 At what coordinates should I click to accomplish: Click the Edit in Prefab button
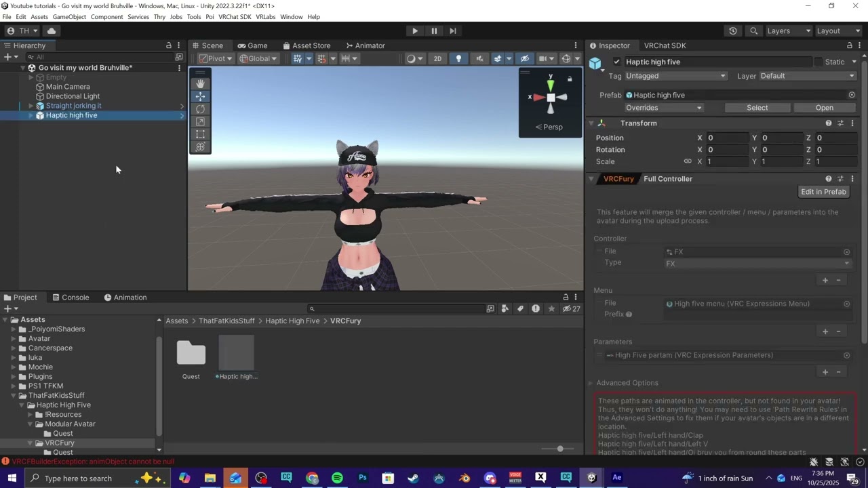coord(823,192)
